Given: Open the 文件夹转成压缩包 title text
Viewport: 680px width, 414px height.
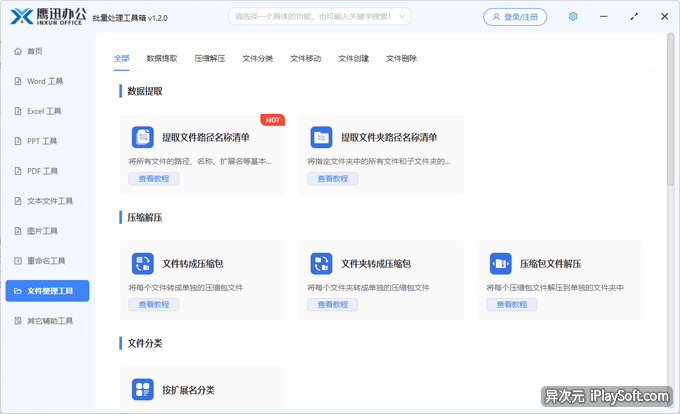Looking at the screenshot, I should (376, 264).
